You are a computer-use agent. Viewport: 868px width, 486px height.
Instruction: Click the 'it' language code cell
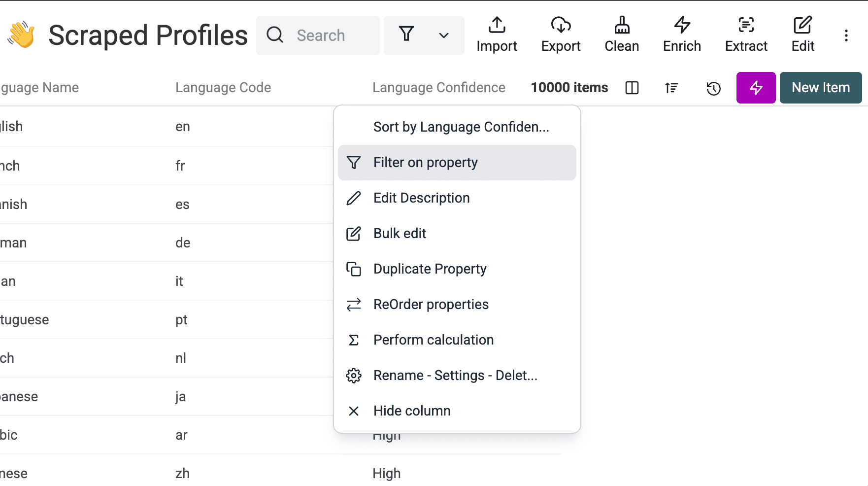click(179, 281)
